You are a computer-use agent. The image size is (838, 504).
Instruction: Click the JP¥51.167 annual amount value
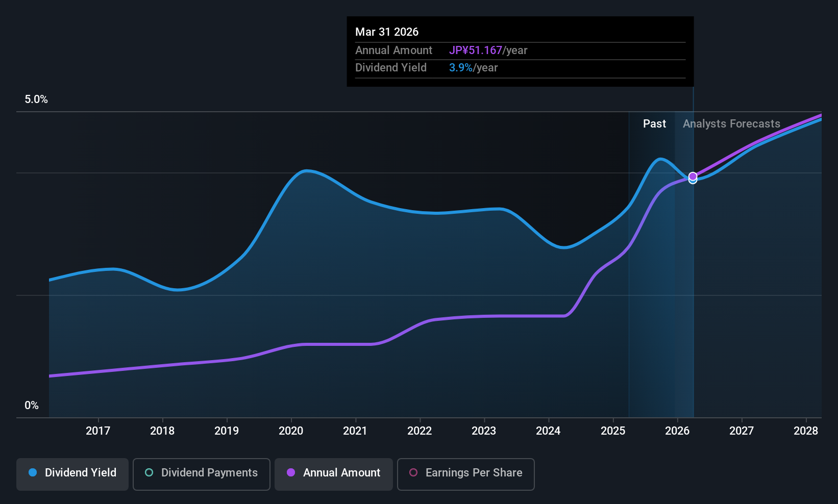pos(476,51)
